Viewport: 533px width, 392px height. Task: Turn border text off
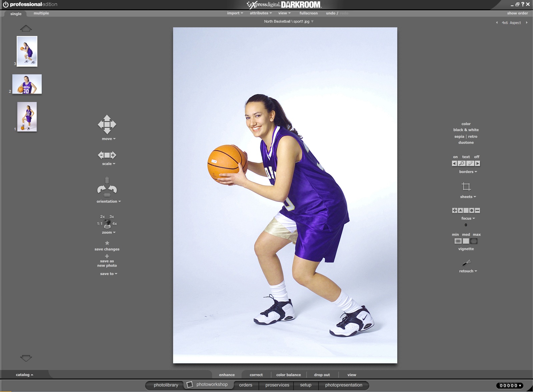point(477,157)
